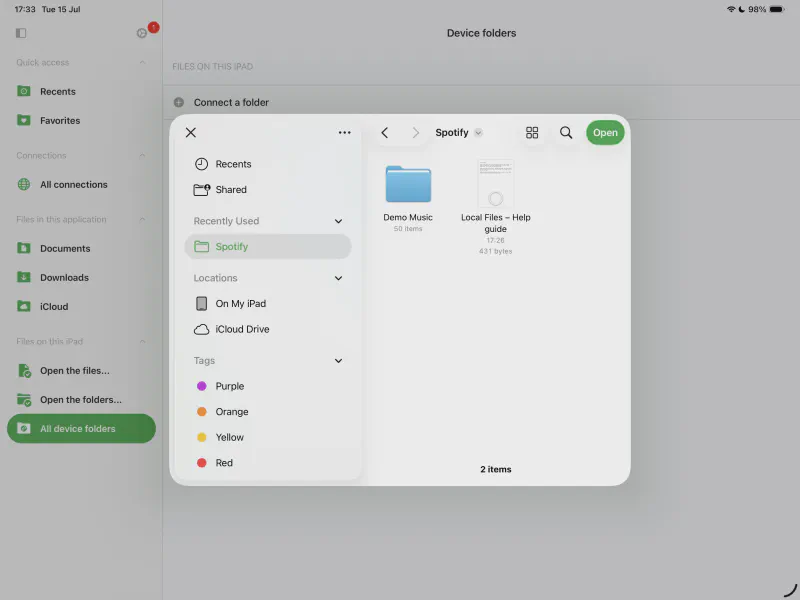The height and width of the screenshot is (600, 800).
Task: Collapse the Recently Used section
Action: [x=338, y=221]
